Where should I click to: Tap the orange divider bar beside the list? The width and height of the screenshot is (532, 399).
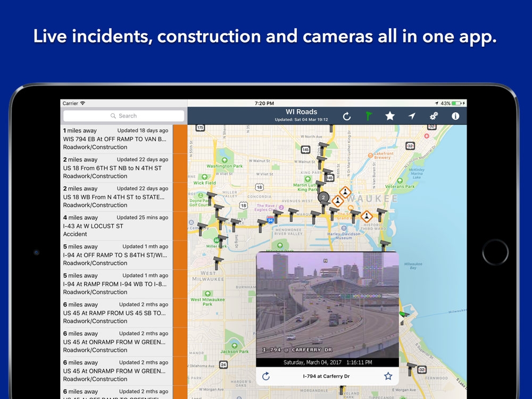pyautogui.click(x=180, y=261)
